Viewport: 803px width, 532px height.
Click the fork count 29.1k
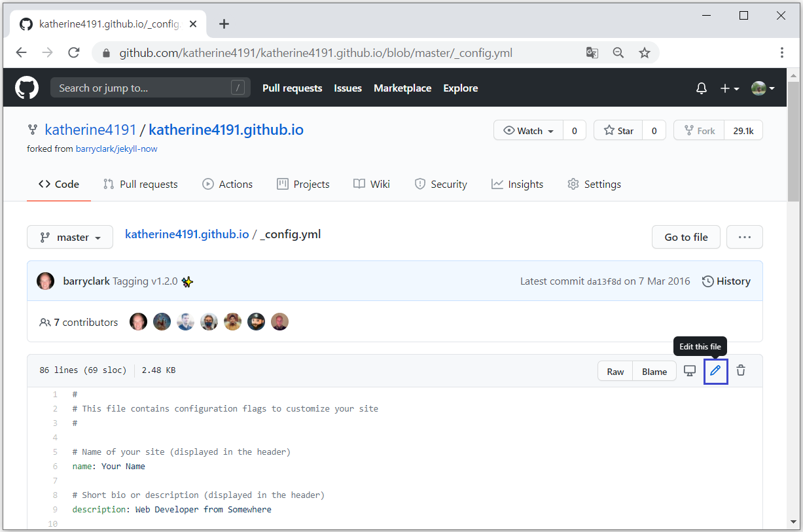tap(743, 131)
